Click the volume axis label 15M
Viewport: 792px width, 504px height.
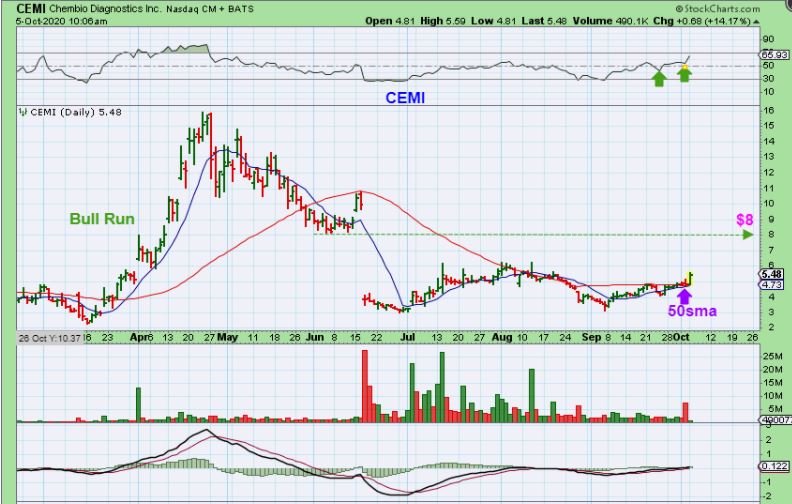tap(773, 383)
